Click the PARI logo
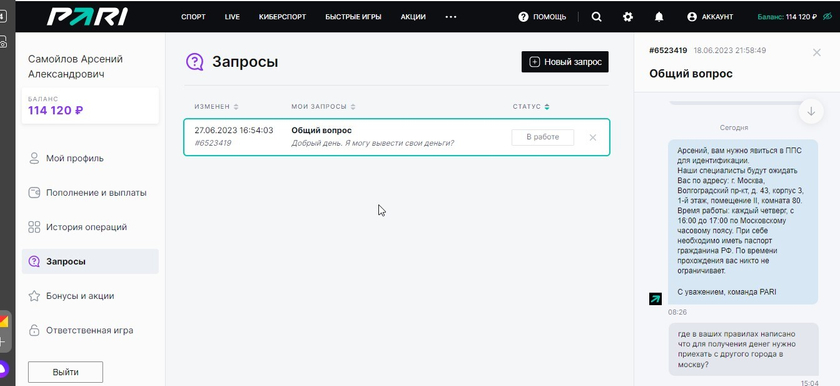 coord(87,17)
